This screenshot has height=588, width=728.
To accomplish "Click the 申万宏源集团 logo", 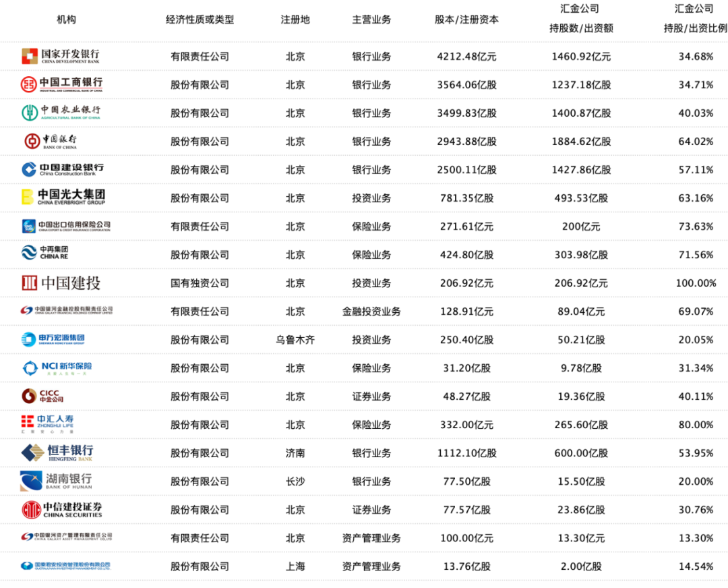I will point(53,340).
